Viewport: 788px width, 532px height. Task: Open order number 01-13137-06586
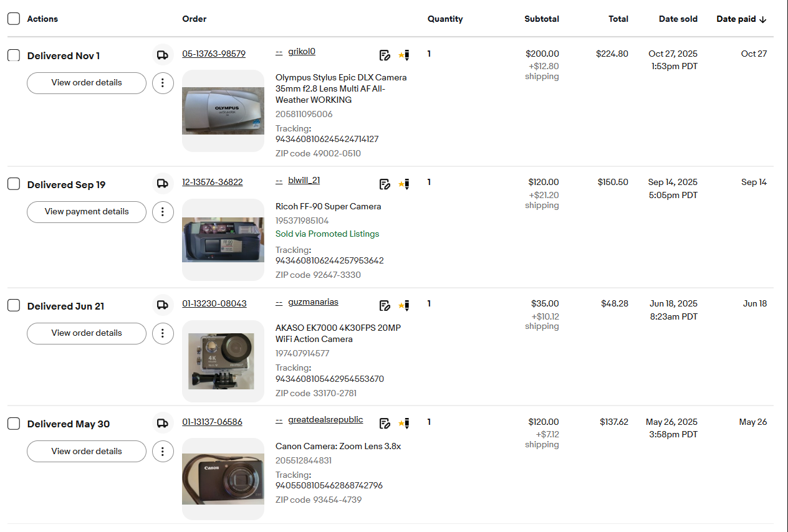tap(212, 422)
